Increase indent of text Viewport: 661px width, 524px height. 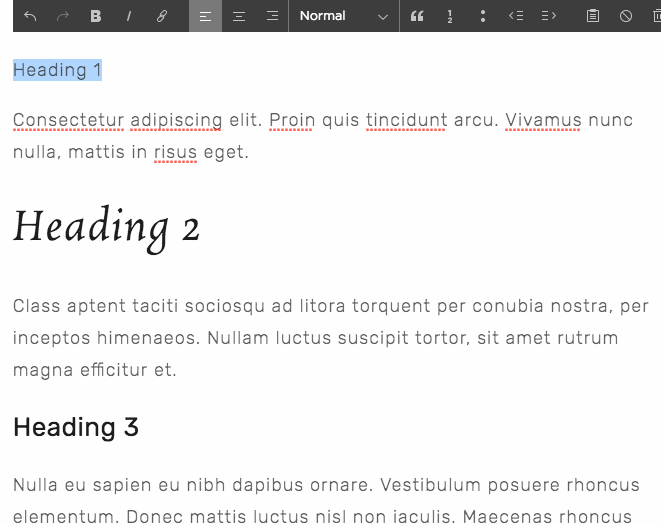point(548,16)
